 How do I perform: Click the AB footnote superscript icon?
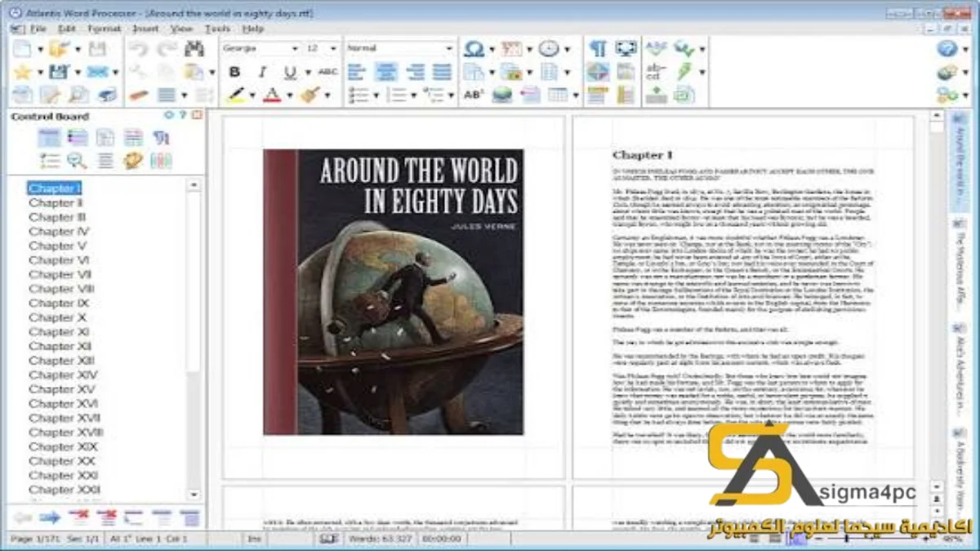(474, 95)
